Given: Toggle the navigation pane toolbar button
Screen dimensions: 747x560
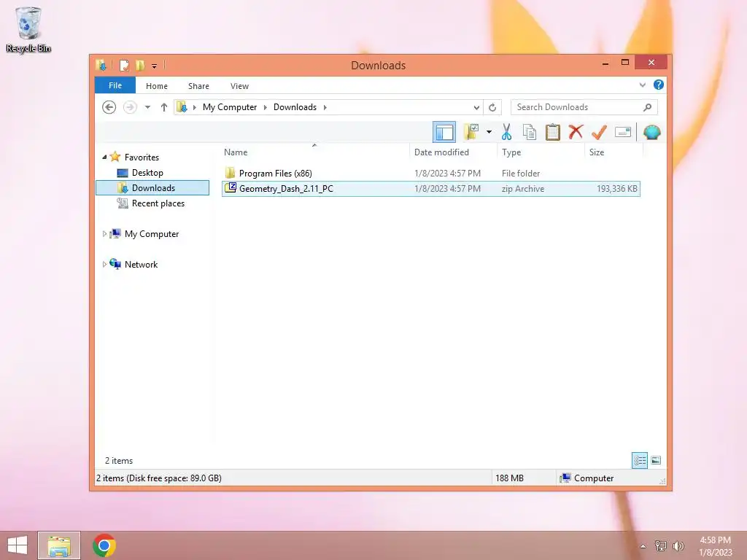Looking at the screenshot, I should tap(444, 133).
